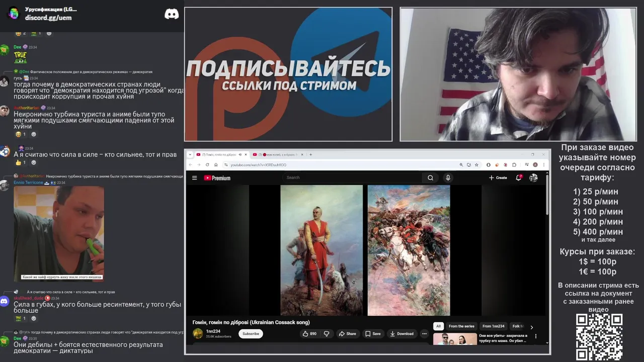
Task: Click the Discord logo icon in chat header
Action: click(x=172, y=14)
